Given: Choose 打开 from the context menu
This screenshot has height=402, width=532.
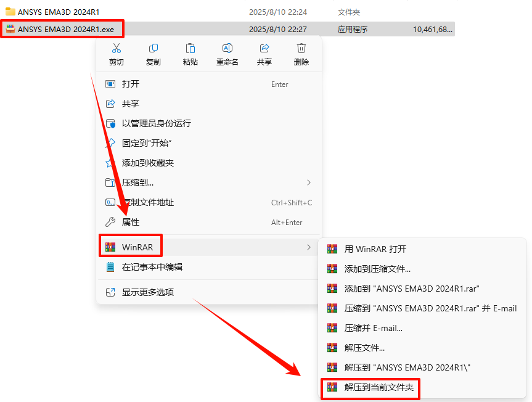Looking at the screenshot, I should 208,84.
